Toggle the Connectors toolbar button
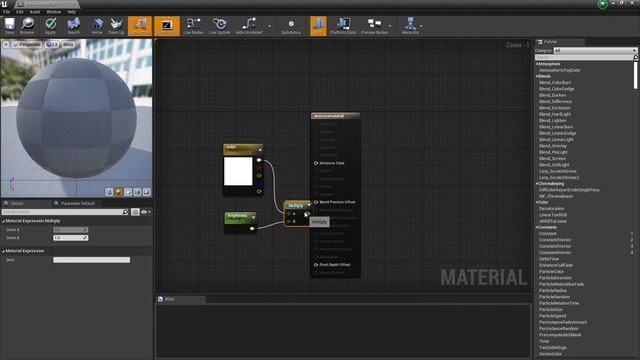The width and height of the screenshot is (640, 360). point(140,26)
